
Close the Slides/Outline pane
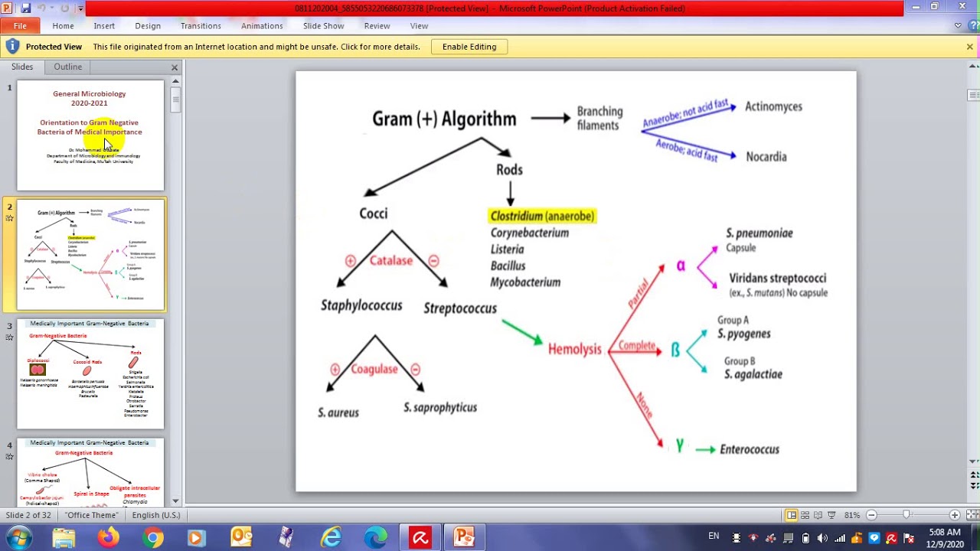click(175, 67)
